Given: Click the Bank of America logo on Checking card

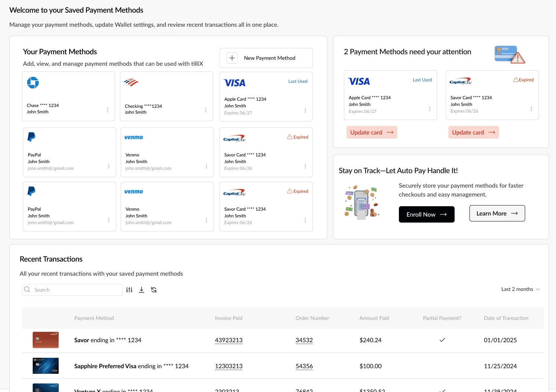Looking at the screenshot, I should 131,82.
